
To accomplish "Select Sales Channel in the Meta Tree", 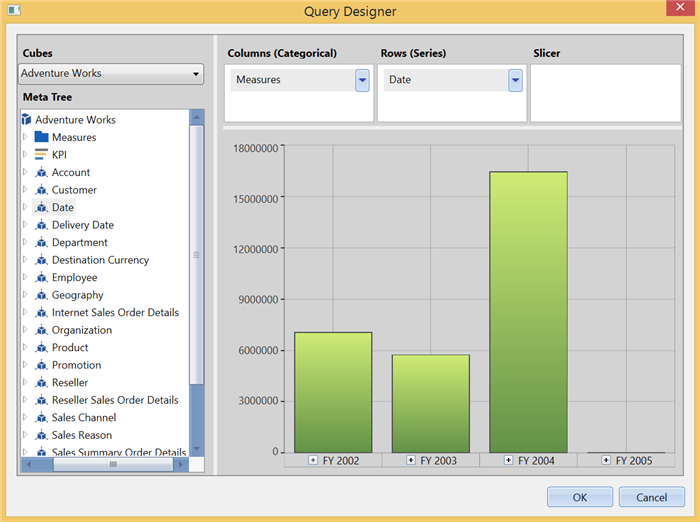I will point(84,418).
